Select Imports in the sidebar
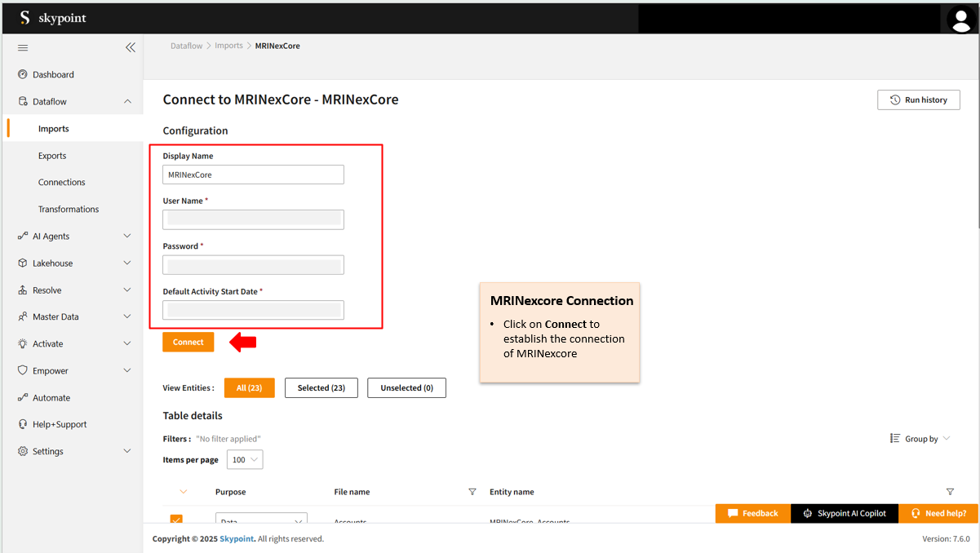The height and width of the screenshot is (553, 980). (54, 129)
